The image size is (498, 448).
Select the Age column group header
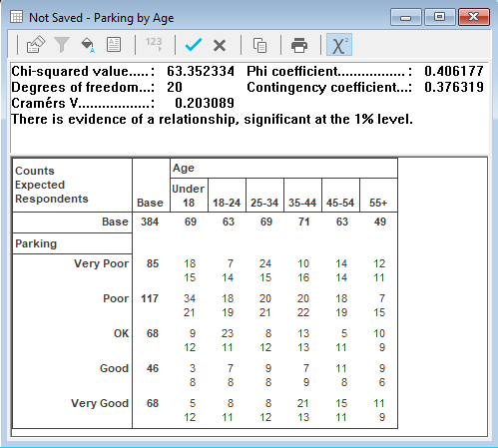283,169
